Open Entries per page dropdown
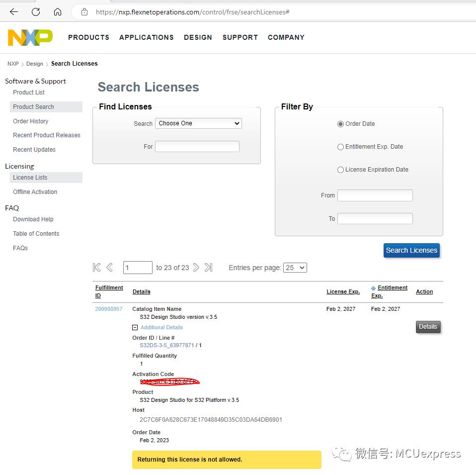 (x=295, y=268)
